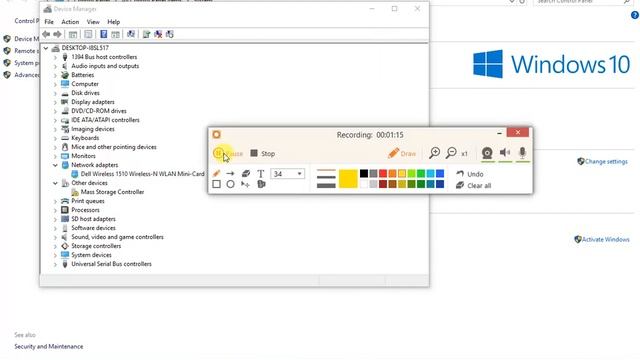Expand the Sound, video and game controllers node
Viewport: 640px width, 360px height.
[x=55, y=237]
